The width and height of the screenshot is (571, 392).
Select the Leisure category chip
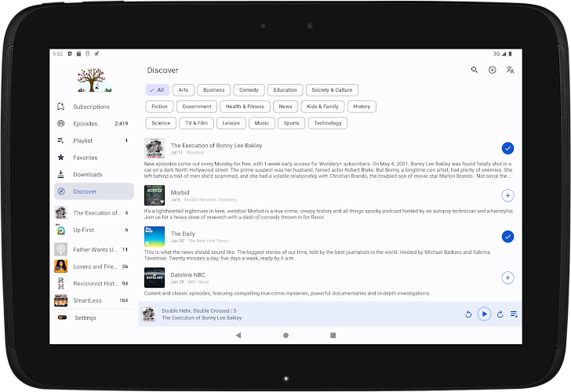[231, 123]
